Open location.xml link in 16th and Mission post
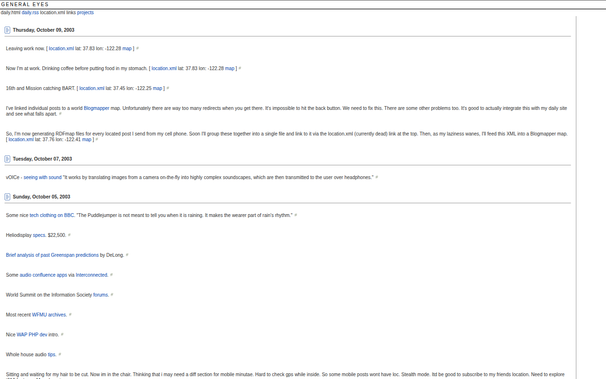606x379 pixels. (92, 88)
